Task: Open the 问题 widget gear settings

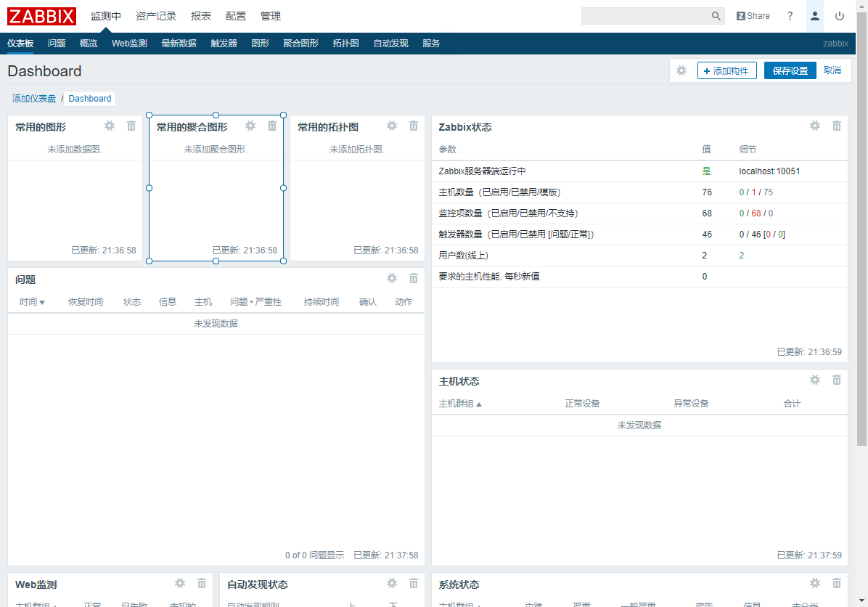Action: 391,278
